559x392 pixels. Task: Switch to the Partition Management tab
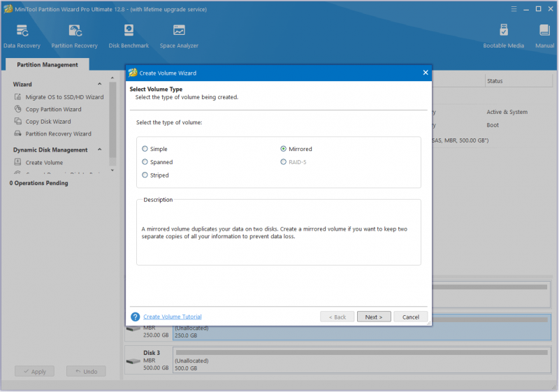click(48, 64)
